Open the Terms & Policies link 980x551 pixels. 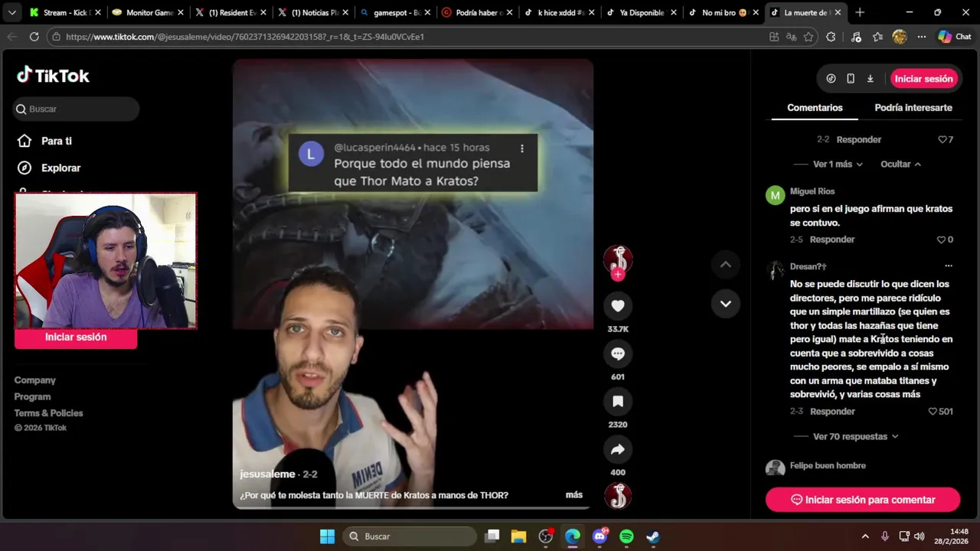click(48, 413)
